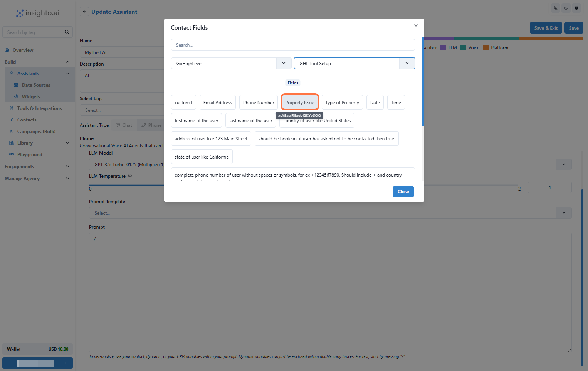Click the purple LLM legend swatch
Image resolution: width=588 pixels, height=371 pixels.
click(x=443, y=47)
